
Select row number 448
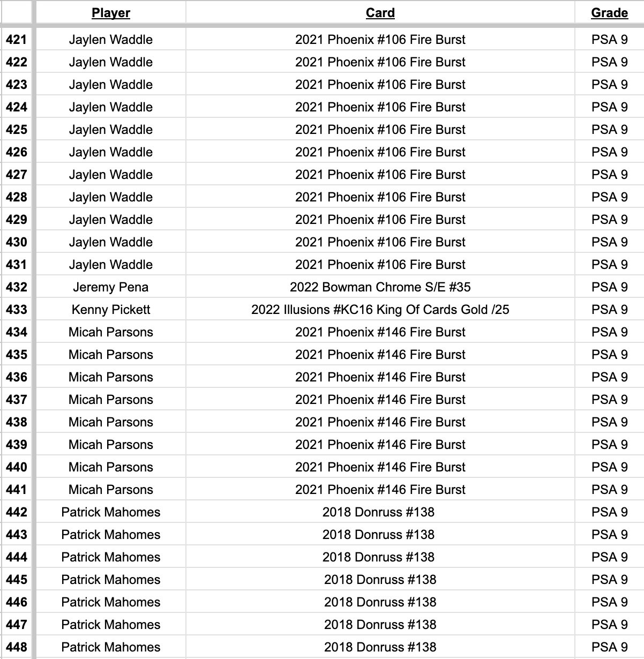17,647
